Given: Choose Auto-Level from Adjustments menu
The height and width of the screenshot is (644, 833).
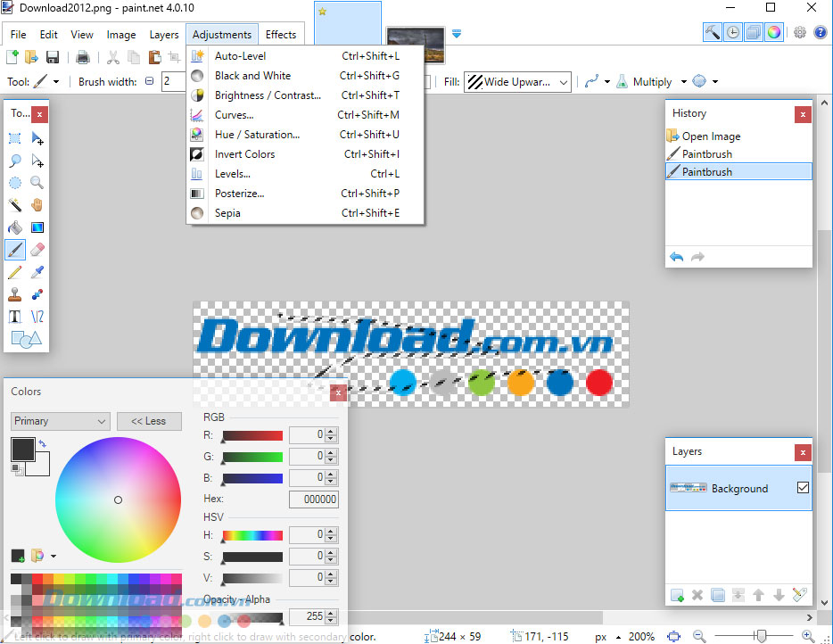Looking at the screenshot, I should click(305, 56).
